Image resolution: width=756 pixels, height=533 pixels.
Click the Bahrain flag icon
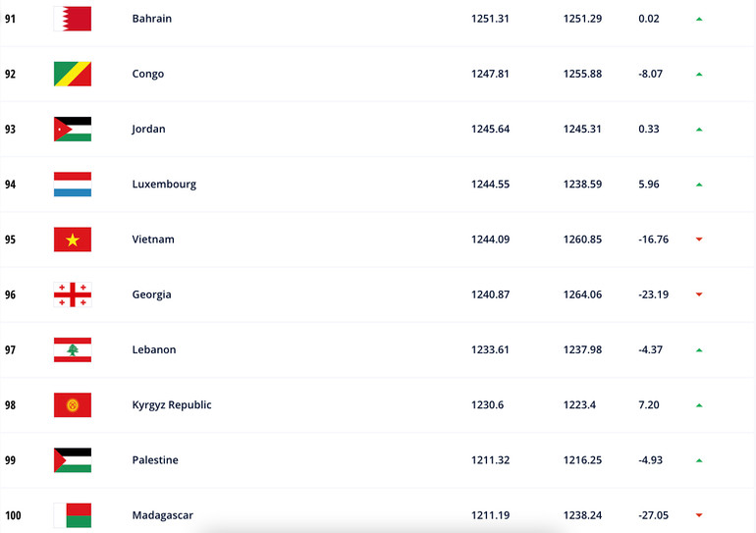pos(72,19)
